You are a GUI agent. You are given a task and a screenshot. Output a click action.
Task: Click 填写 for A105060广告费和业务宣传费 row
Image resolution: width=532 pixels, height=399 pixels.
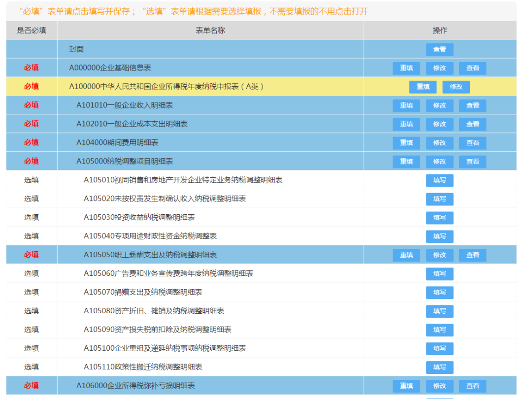coord(439,274)
